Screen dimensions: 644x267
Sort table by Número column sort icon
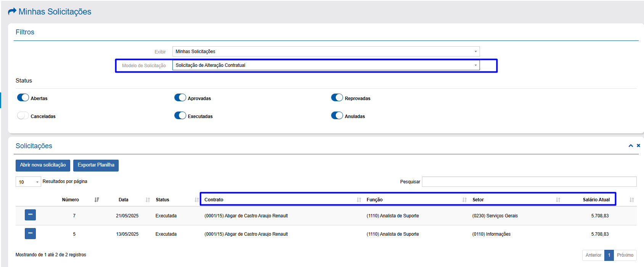pyautogui.click(x=97, y=200)
